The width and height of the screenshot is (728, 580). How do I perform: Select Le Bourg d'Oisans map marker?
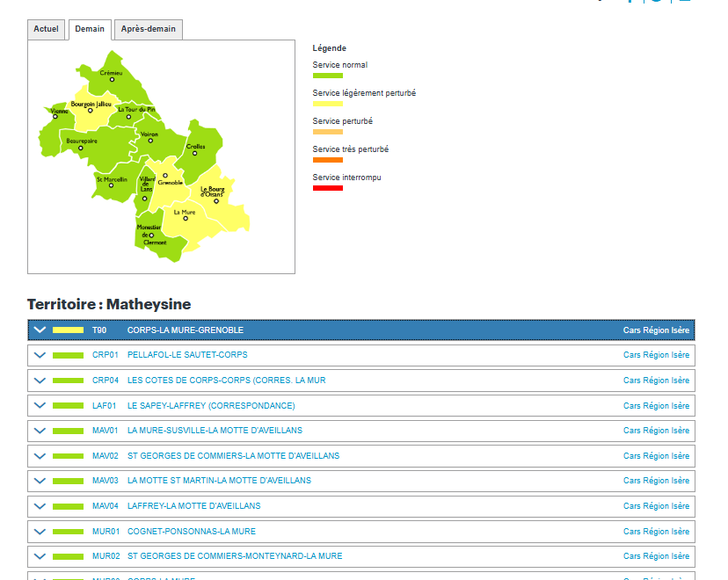click(216, 200)
